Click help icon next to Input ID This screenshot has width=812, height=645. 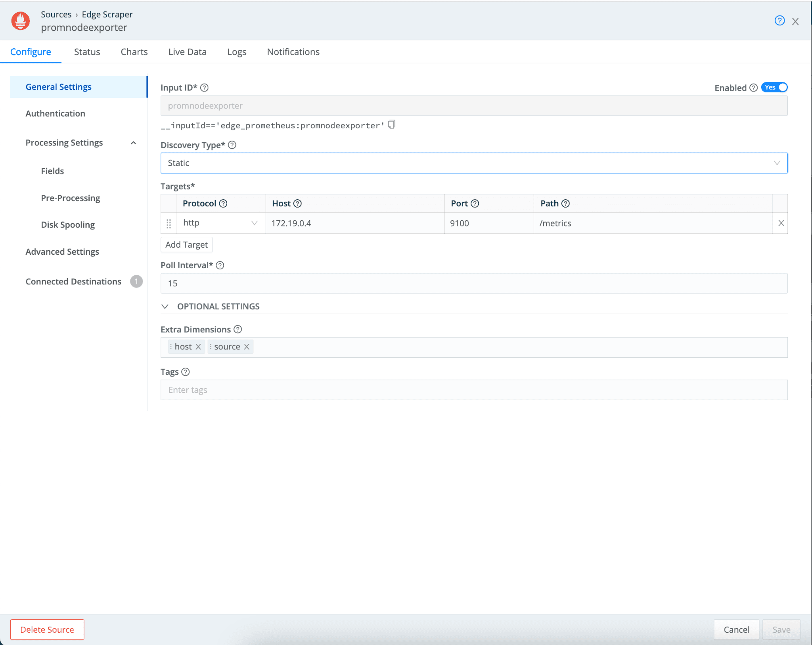[x=204, y=88]
